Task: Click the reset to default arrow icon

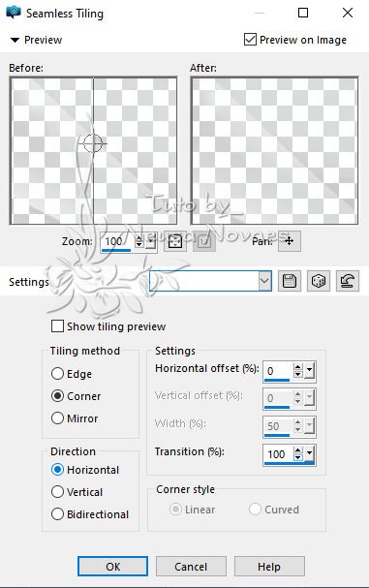Action: tap(348, 281)
